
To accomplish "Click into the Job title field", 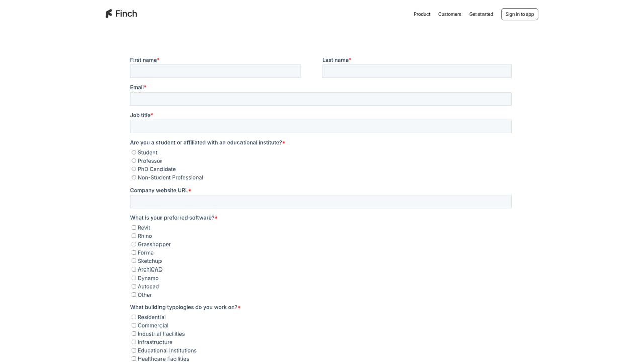I will pyautogui.click(x=320, y=126).
